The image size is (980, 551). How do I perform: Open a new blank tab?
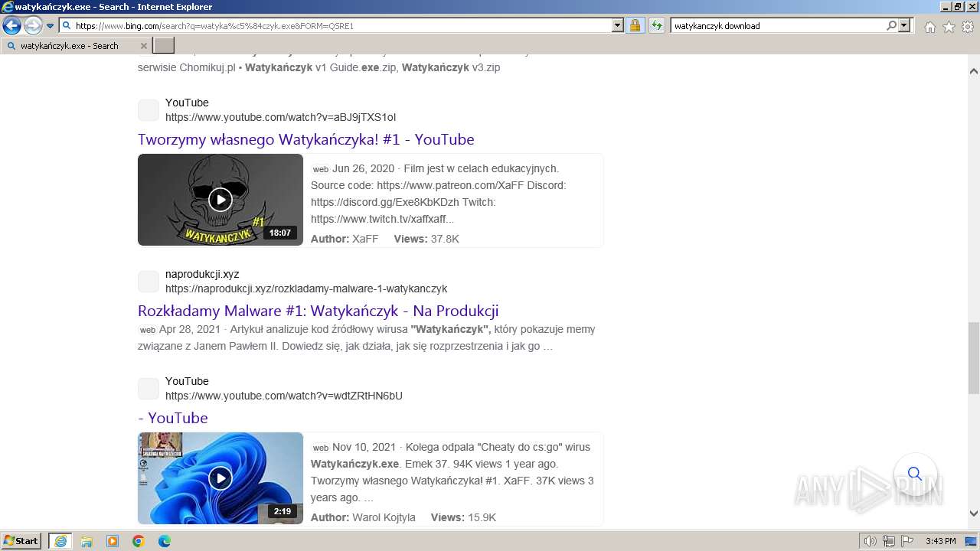164,46
